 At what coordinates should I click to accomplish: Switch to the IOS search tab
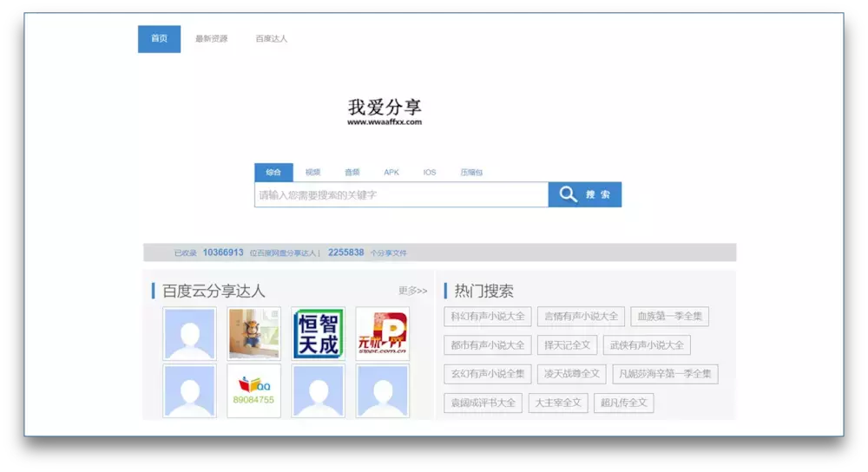click(430, 172)
